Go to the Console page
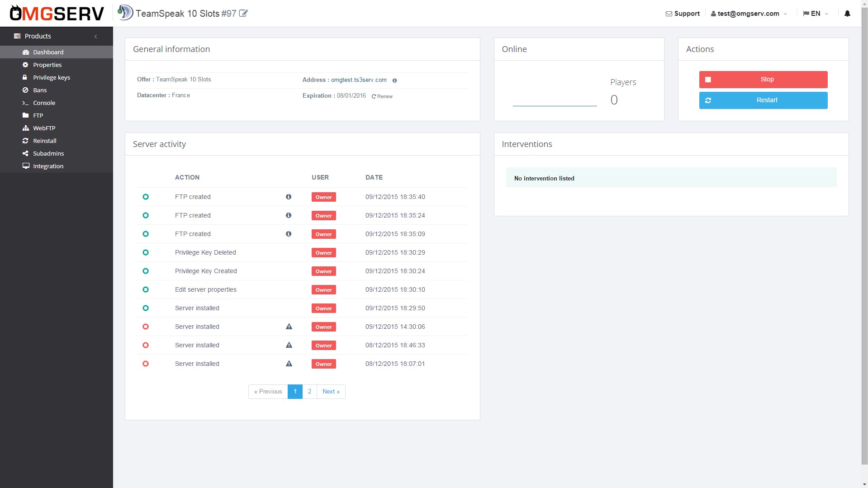 pyautogui.click(x=44, y=103)
